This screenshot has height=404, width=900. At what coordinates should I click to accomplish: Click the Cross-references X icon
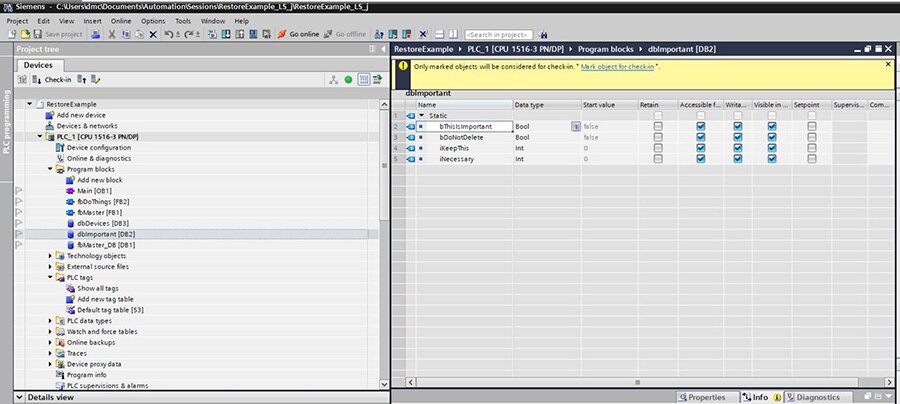coord(424,34)
